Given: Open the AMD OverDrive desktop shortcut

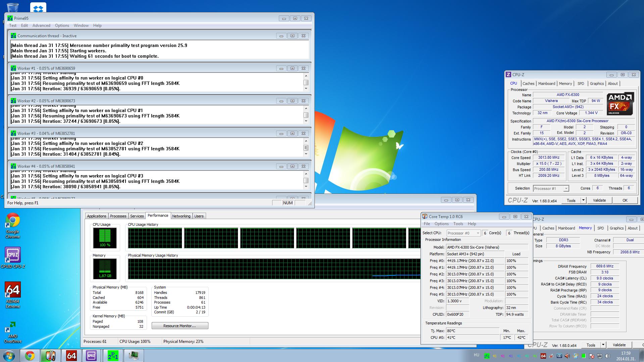Looking at the screenshot, I should (12, 332).
